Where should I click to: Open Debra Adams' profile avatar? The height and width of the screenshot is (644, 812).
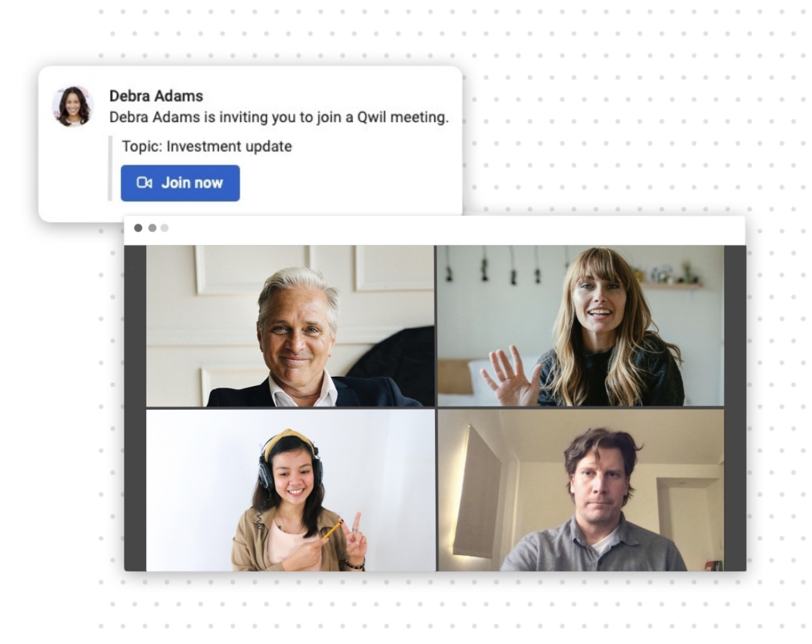click(x=72, y=106)
